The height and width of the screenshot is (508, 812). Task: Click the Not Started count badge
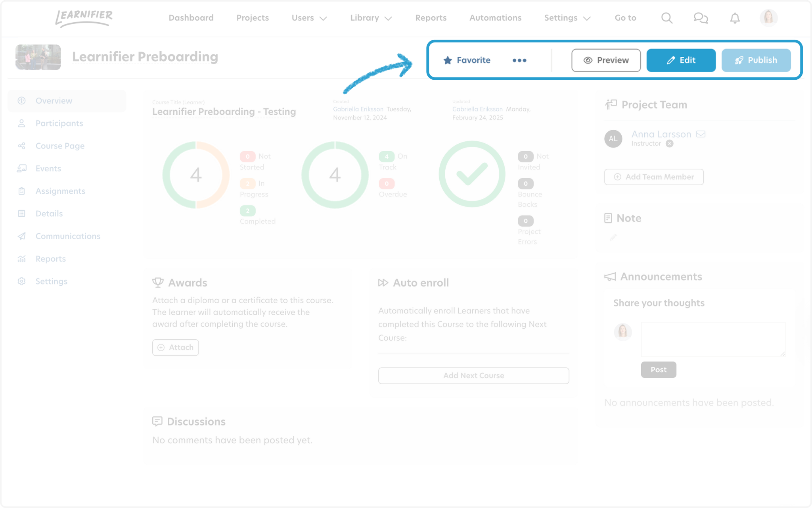[247, 156]
